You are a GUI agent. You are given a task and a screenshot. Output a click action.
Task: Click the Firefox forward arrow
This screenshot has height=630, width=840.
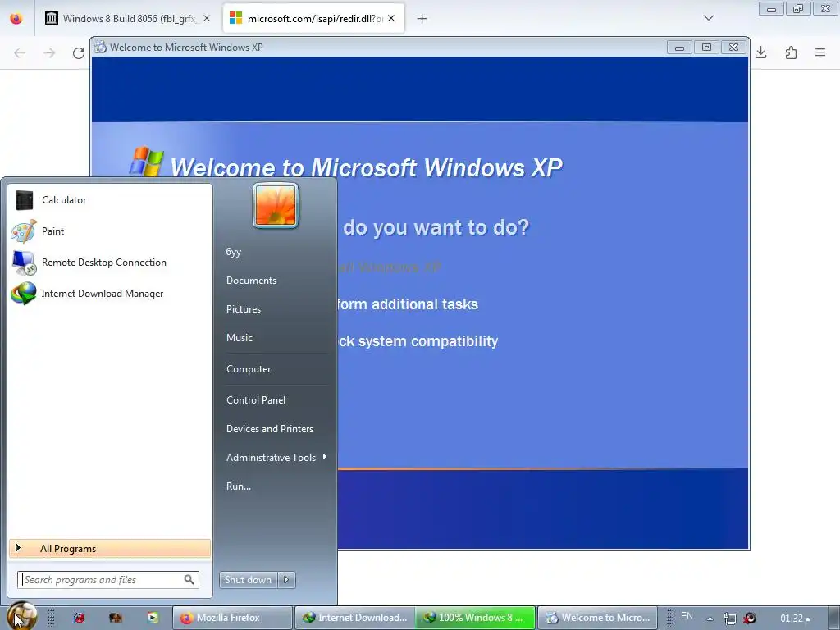tap(49, 52)
